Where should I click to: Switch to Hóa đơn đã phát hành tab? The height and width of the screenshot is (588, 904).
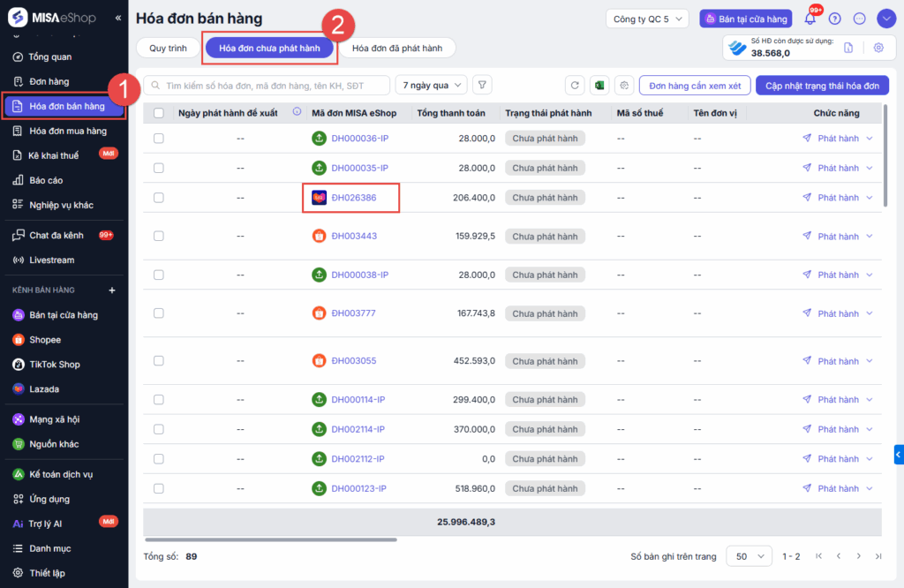(397, 48)
